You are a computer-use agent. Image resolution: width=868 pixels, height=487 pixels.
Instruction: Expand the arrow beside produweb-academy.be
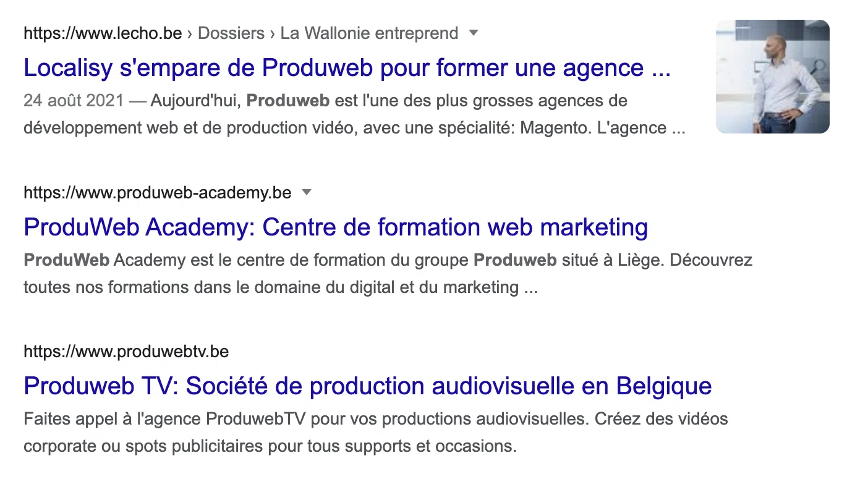306,192
